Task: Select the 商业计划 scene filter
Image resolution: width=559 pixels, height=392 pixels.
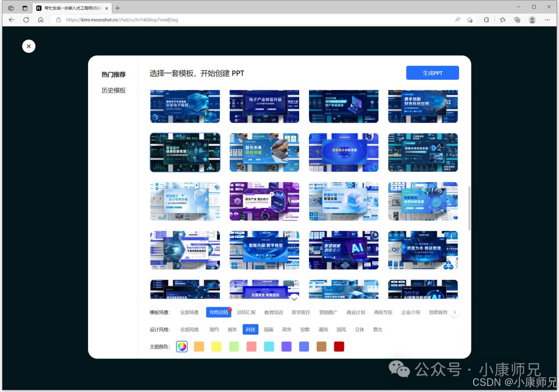Action: click(356, 312)
